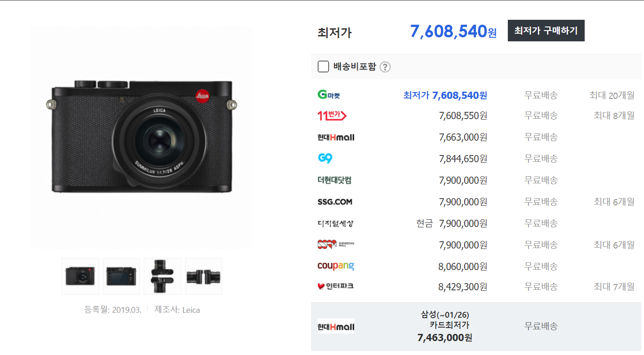Image resolution: width=644 pixels, height=355 pixels.
Task: Select the top and bottom view thumbnail
Action: tap(162, 276)
